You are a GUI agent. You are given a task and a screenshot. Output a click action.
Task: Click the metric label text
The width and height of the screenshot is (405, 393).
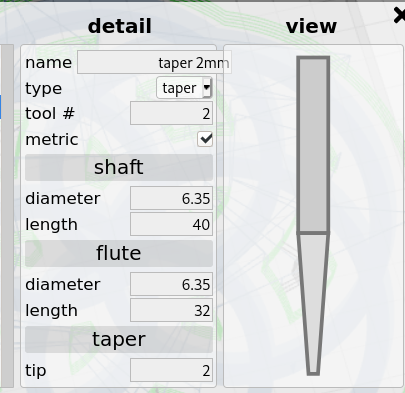pos(52,139)
